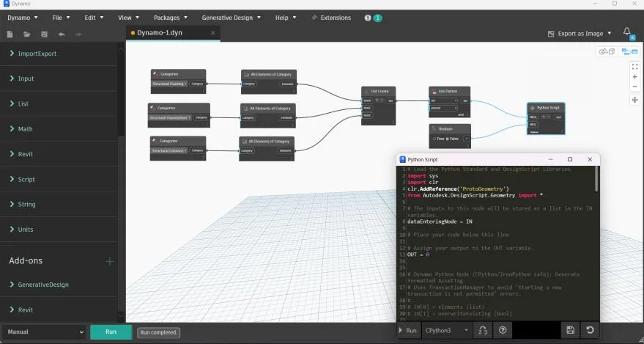The height and width of the screenshot is (344, 644).
Task: Click the IN[1] port on Python Script node
Action: point(533,125)
